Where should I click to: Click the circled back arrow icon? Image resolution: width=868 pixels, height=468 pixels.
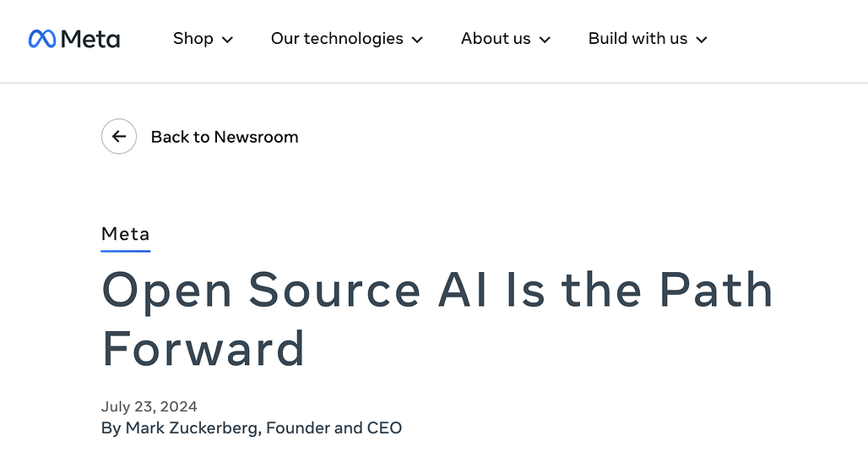pos(119,136)
